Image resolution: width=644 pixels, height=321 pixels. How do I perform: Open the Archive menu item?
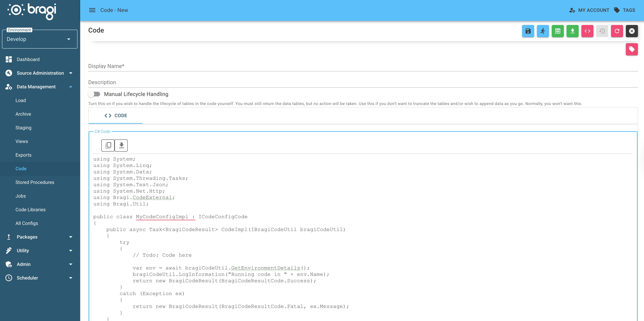pyautogui.click(x=23, y=114)
